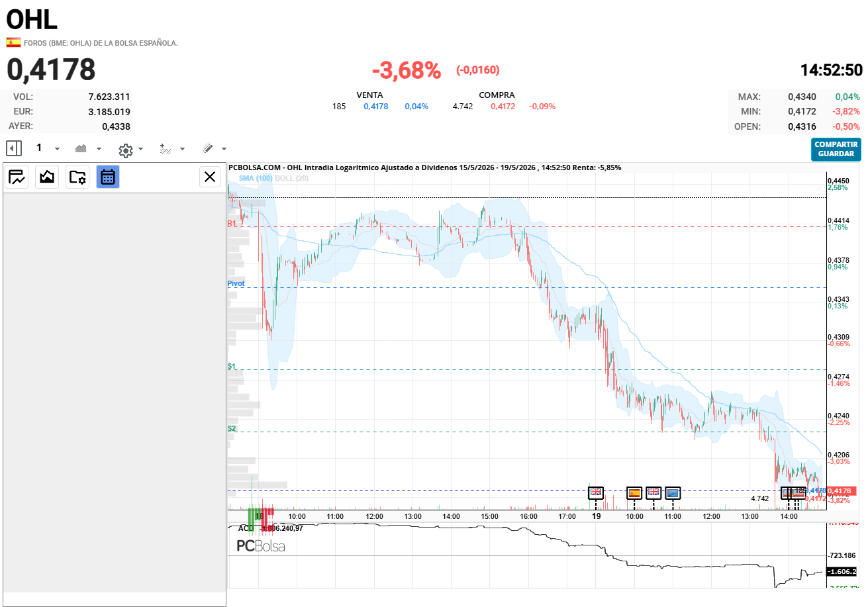Viewport: 868px width, 607px height.
Task: Click the MIN value 0,4172
Action: [802, 111]
